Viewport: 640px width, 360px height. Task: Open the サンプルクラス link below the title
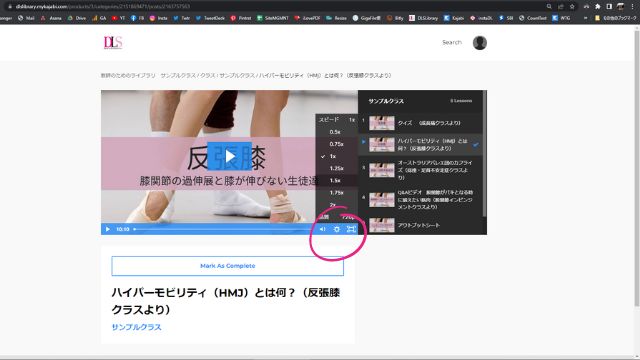pyautogui.click(x=136, y=327)
